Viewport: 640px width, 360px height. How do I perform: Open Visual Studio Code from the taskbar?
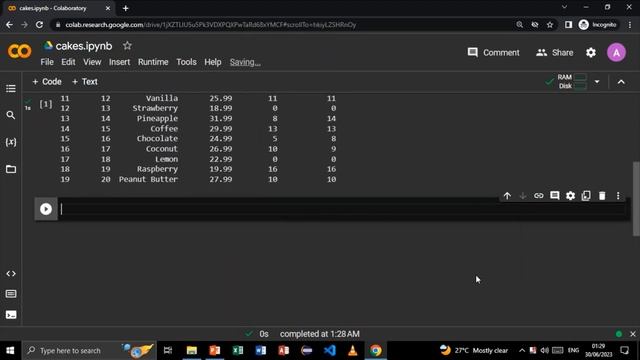point(330,351)
